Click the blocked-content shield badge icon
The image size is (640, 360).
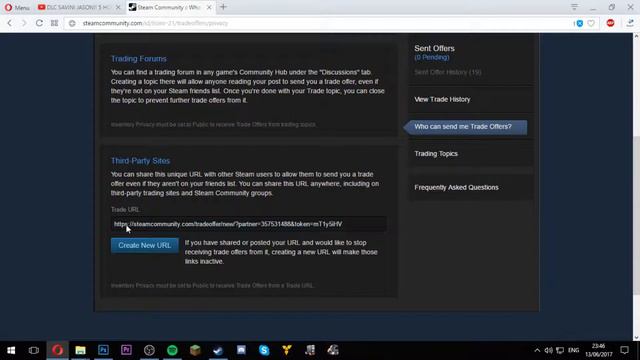[x=579, y=23]
